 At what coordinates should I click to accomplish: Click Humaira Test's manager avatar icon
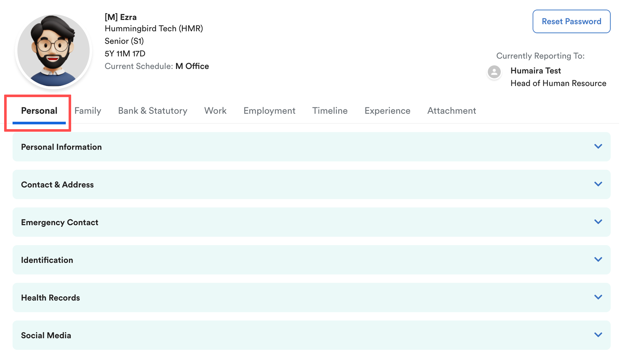tap(494, 72)
